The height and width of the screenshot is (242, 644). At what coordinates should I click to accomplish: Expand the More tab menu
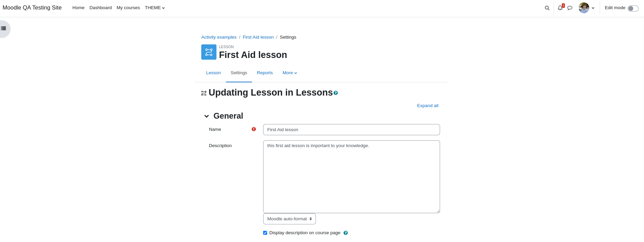tap(290, 73)
